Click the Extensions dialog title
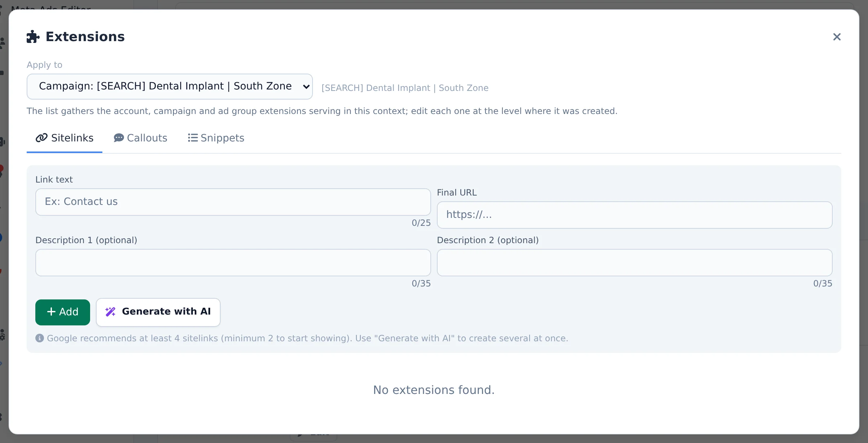This screenshot has height=443, width=868. coord(85,37)
